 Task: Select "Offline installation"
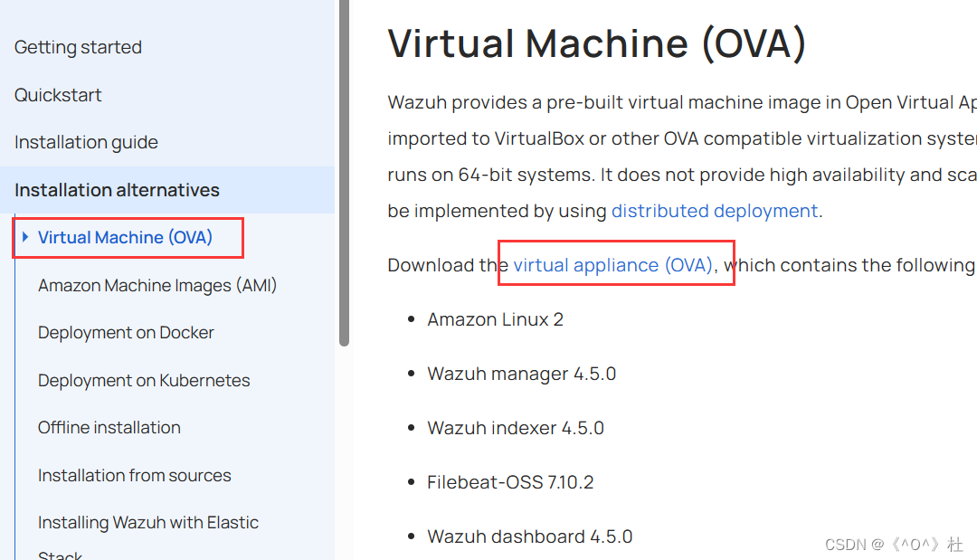pyautogui.click(x=109, y=427)
